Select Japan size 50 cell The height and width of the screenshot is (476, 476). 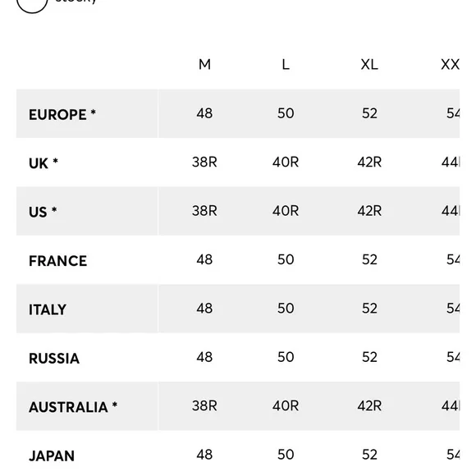(286, 455)
